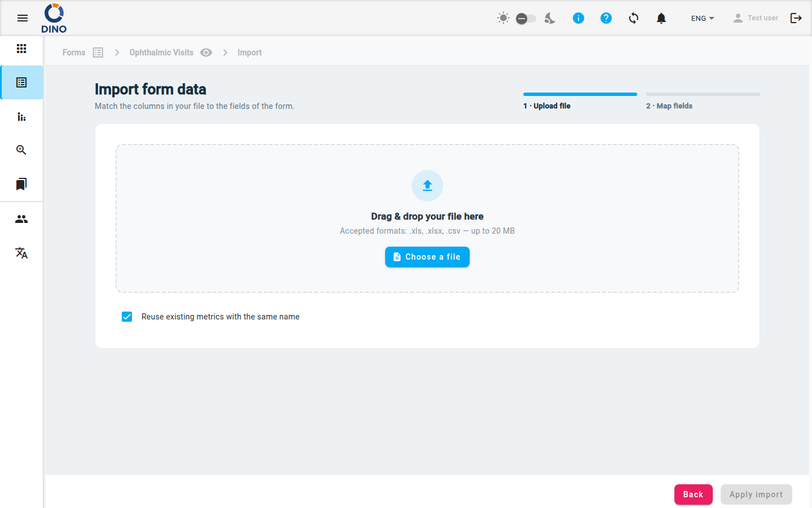Image resolution: width=812 pixels, height=508 pixels.
Task: Select the dark theme moon icon
Action: coord(550,18)
